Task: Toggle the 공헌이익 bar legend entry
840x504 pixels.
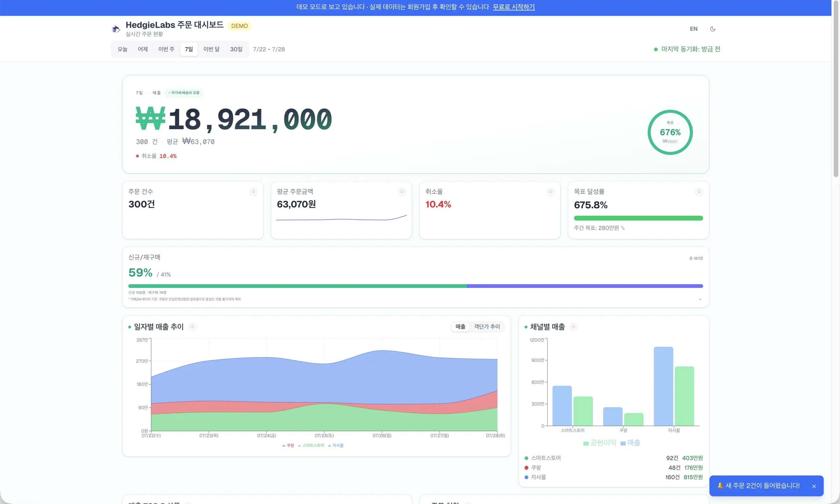Action: 600,443
